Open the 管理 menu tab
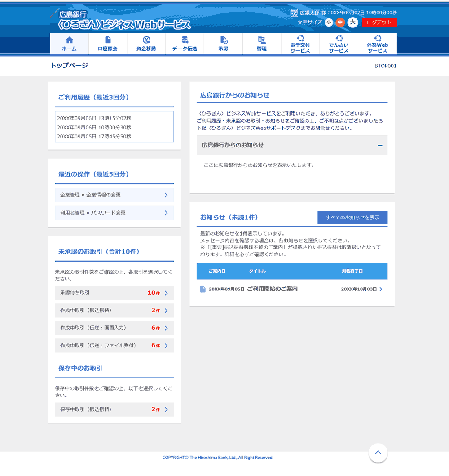 pyautogui.click(x=262, y=44)
